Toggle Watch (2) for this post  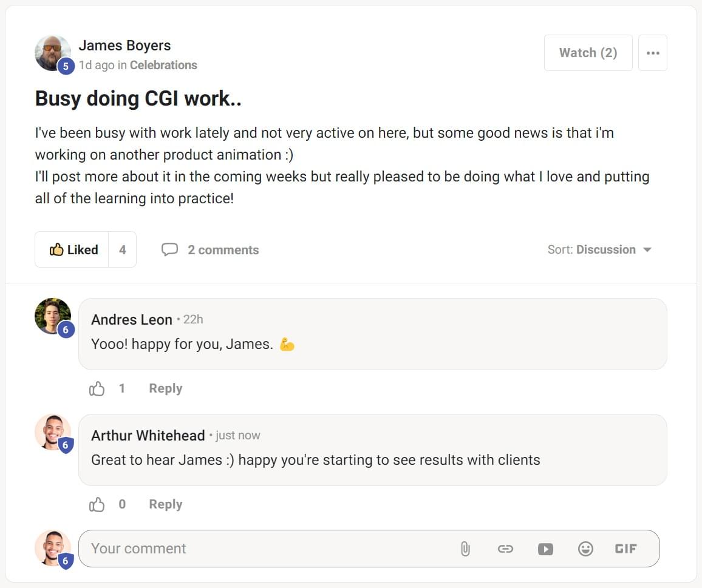(x=588, y=53)
